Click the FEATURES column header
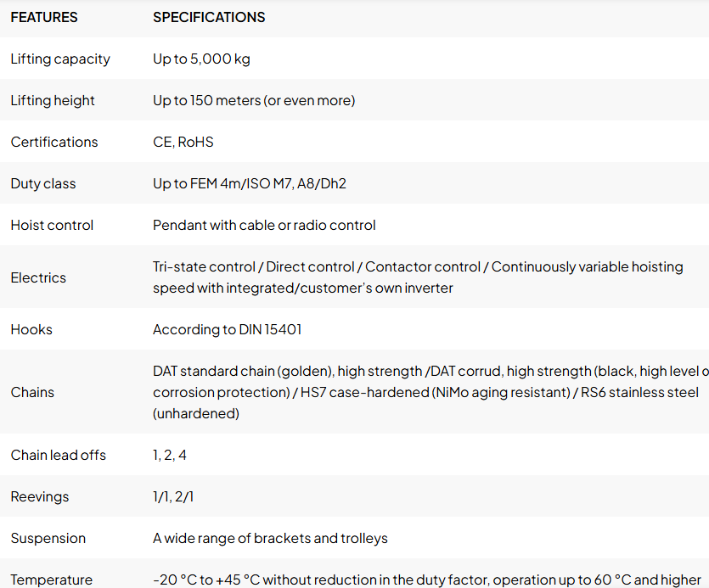Screen dimensions: 709x588 click(44, 17)
